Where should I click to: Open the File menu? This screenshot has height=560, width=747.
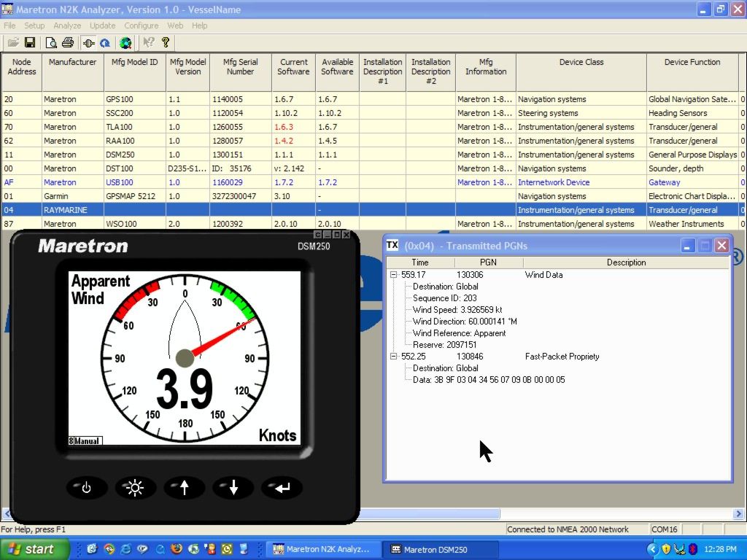click(9, 26)
